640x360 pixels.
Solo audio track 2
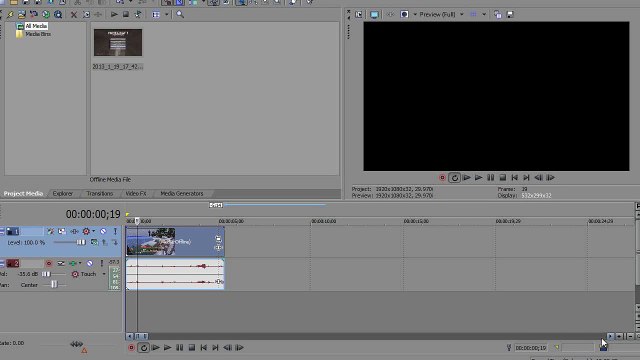coord(102,264)
